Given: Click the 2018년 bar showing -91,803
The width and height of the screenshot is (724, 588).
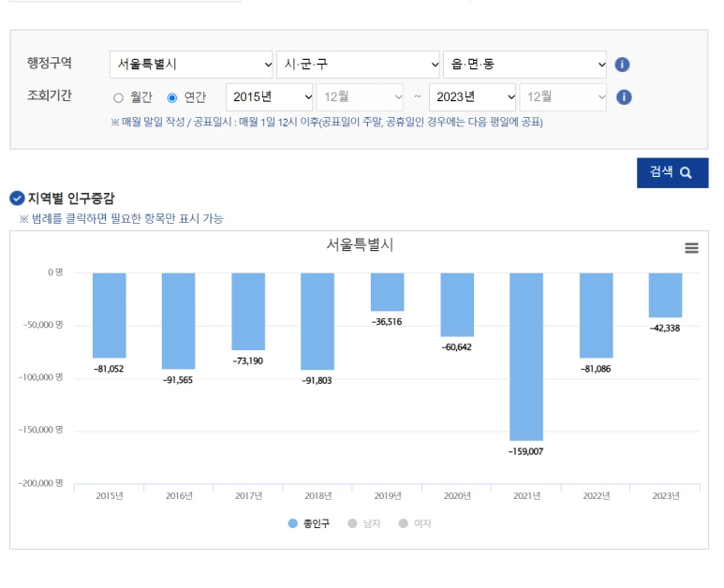Looking at the screenshot, I should pyautogui.click(x=318, y=321).
